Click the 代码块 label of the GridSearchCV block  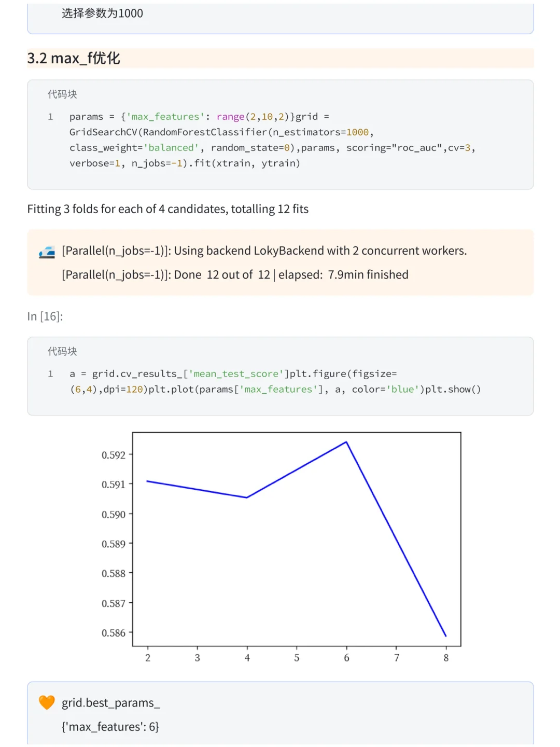coord(62,94)
